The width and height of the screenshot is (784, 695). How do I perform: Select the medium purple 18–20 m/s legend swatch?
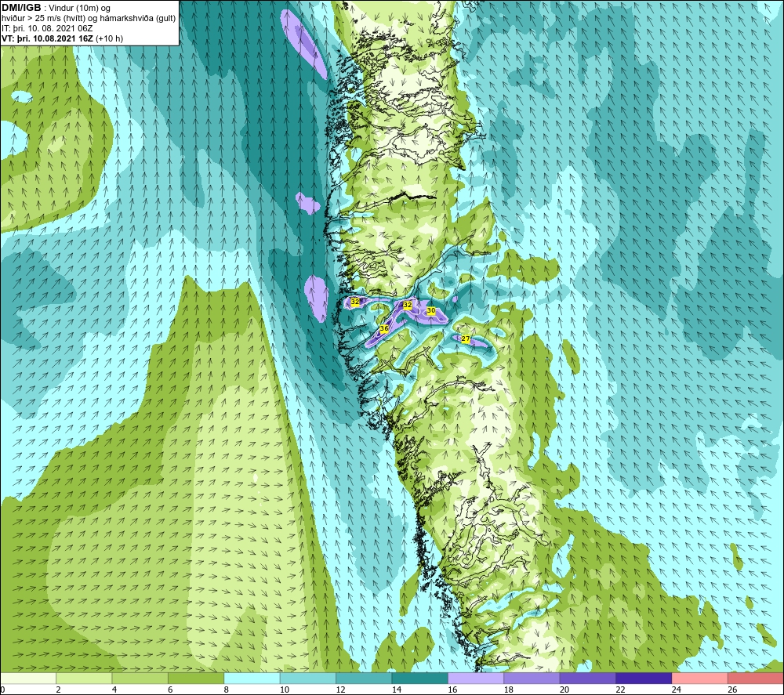532,678
